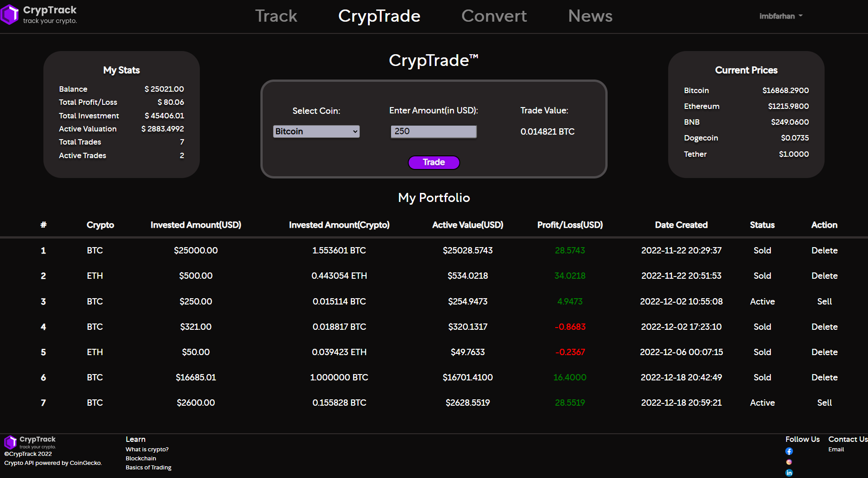Click the Active Value(USD) column header
868x478 pixels.
[x=467, y=225]
